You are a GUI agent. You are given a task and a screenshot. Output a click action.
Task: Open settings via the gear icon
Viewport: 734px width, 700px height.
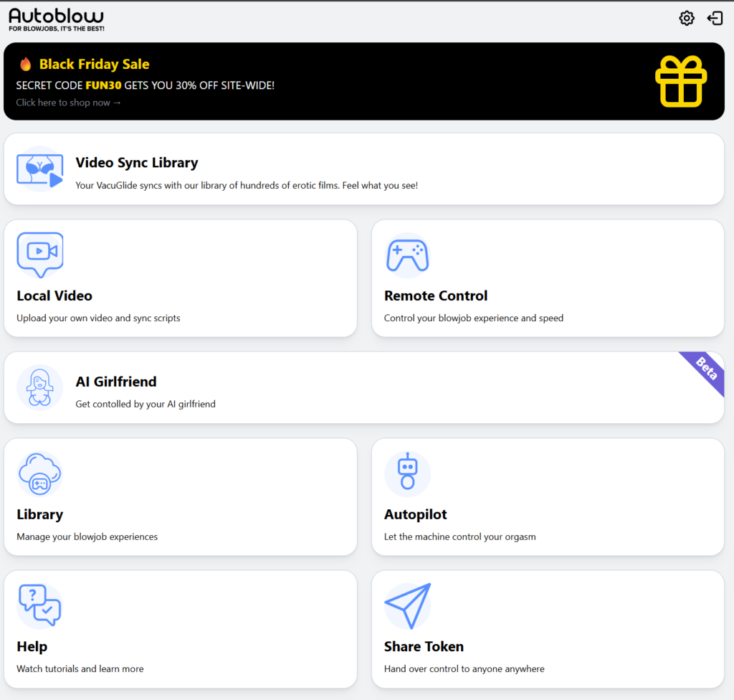pyautogui.click(x=687, y=19)
